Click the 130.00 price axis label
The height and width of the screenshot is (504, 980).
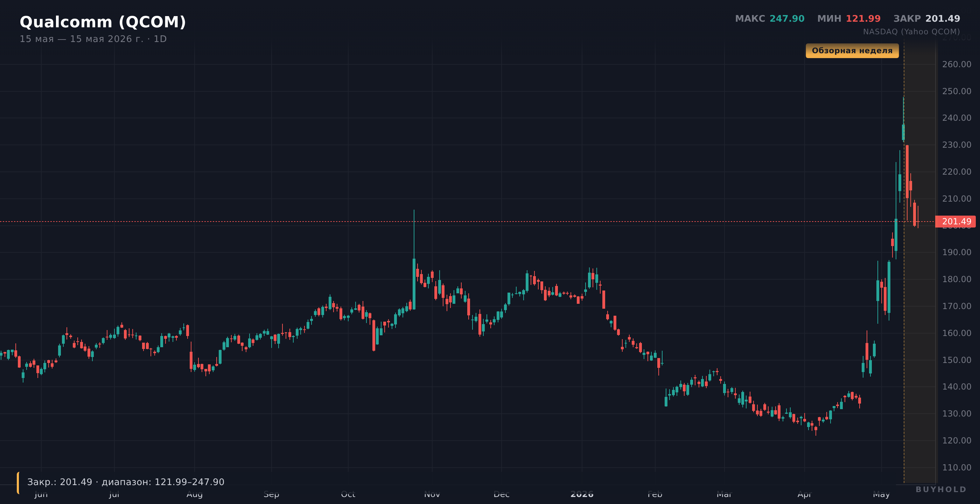click(957, 414)
